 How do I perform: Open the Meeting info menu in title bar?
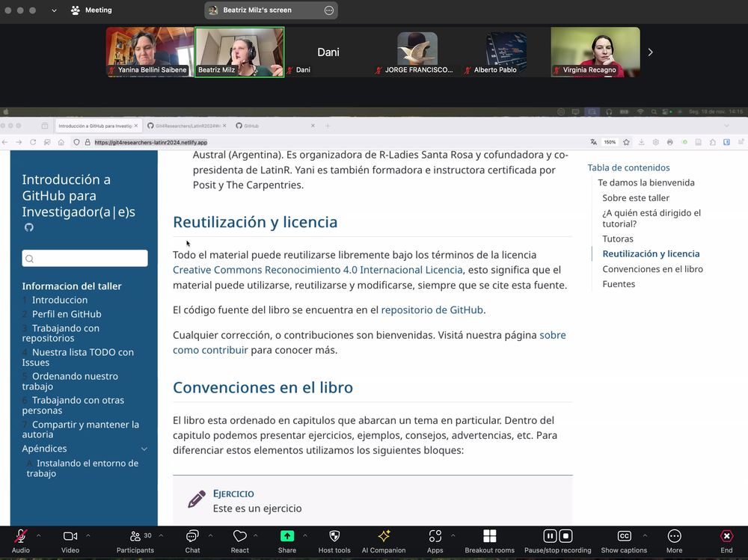click(x=91, y=10)
